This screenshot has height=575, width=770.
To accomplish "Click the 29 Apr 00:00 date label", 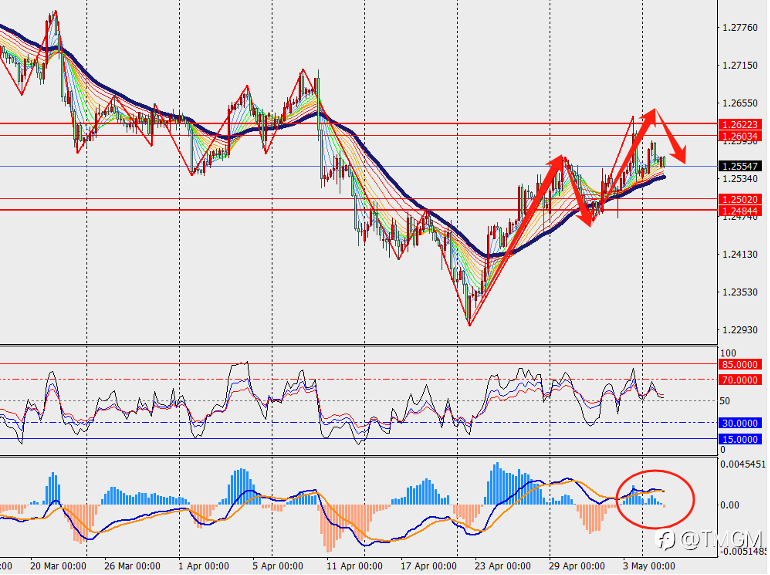I will (577, 566).
